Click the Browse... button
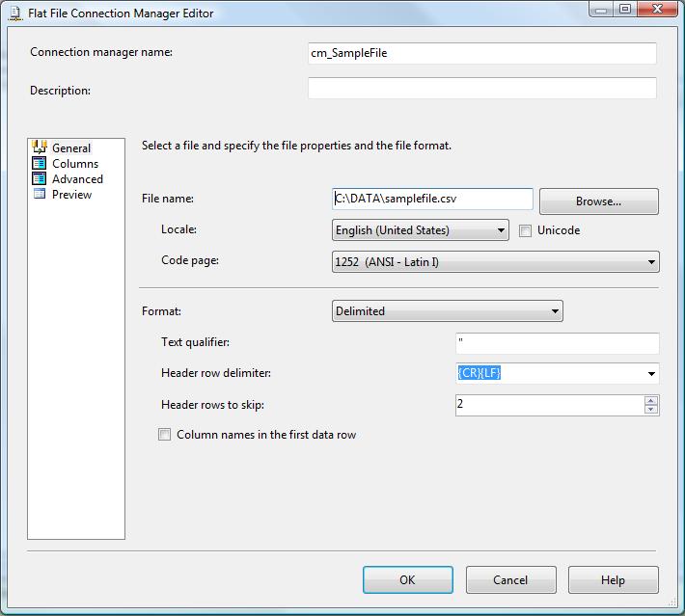The width and height of the screenshot is (685, 616). click(599, 201)
